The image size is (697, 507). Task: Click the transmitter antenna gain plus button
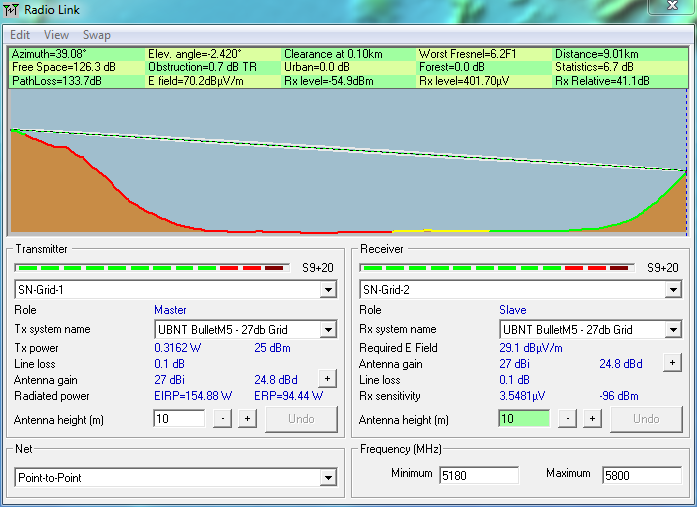click(x=328, y=379)
